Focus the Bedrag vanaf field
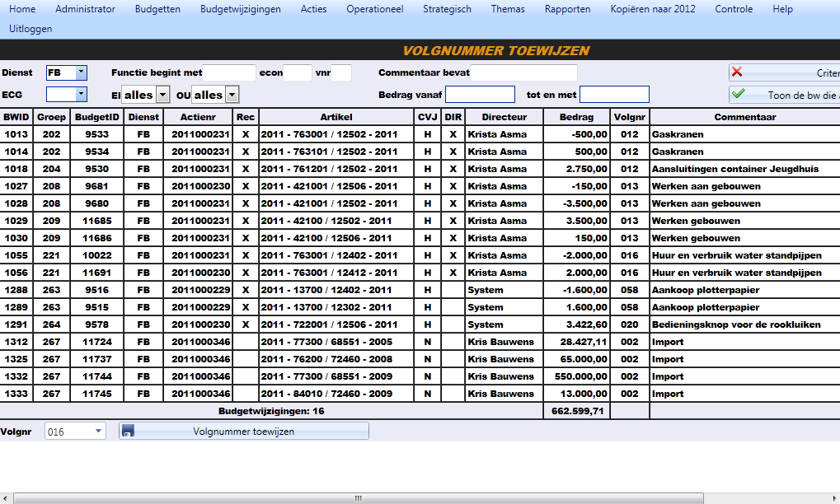Viewport: 840px width, 504px height. 480,94
